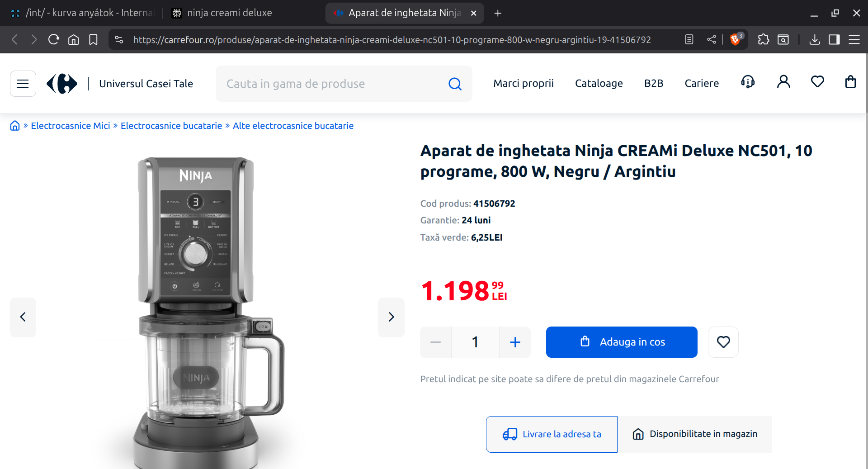
Task: Go to Carrefour home via the logo
Action: point(62,84)
